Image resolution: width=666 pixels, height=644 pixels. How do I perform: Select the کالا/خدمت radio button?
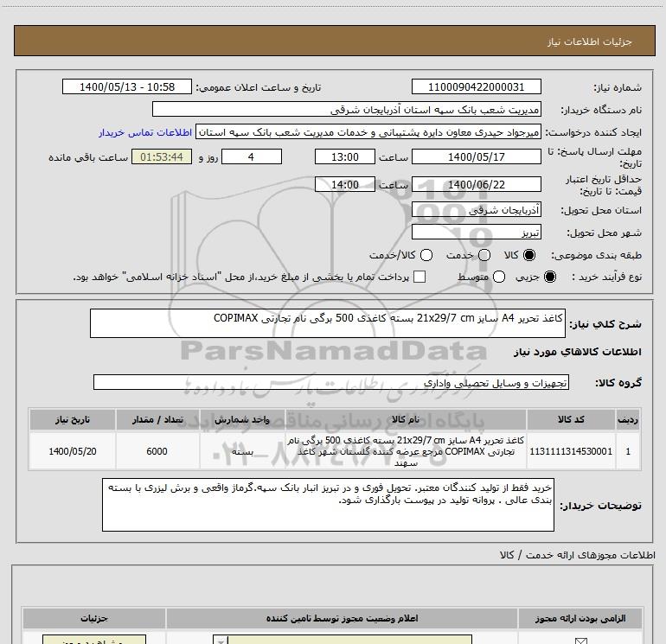tap(426, 255)
